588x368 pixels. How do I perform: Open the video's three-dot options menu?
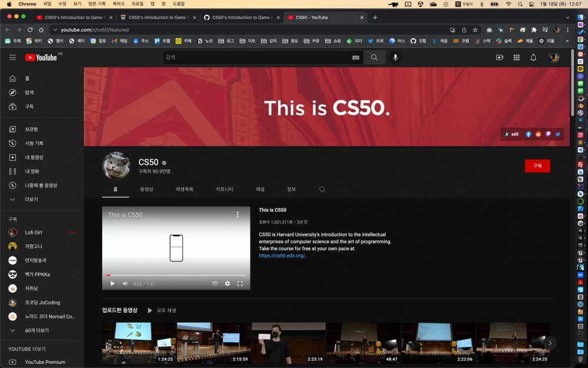(x=238, y=214)
